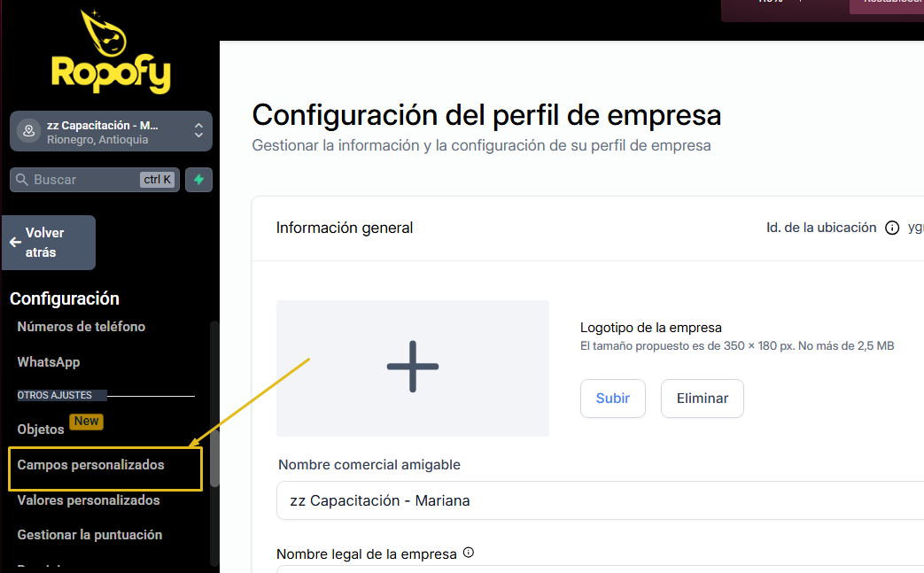The image size is (924, 573).
Task: Click the New badge beside Objetos
Action: pyautogui.click(x=87, y=421)
